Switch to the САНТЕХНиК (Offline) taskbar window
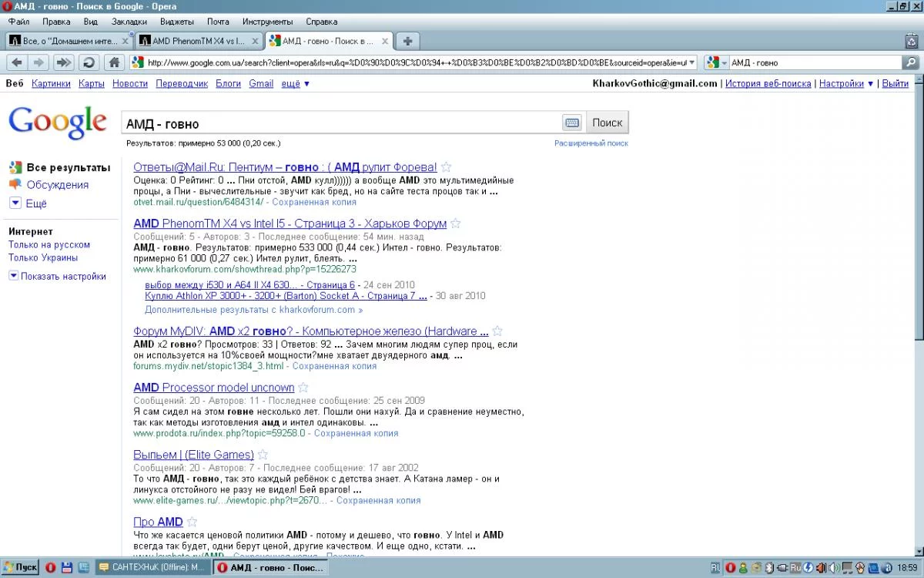The image size is (924, 578). (152, 567)
